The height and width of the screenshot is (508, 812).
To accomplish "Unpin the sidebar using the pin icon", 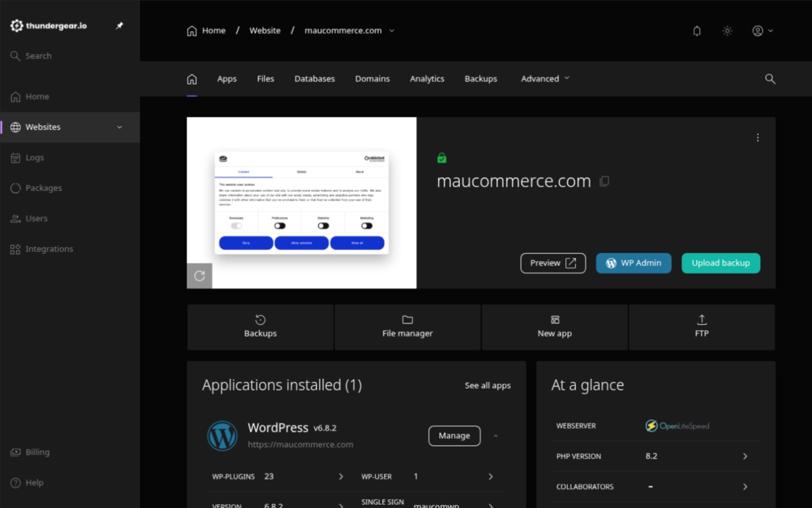I will pos(119,26).
